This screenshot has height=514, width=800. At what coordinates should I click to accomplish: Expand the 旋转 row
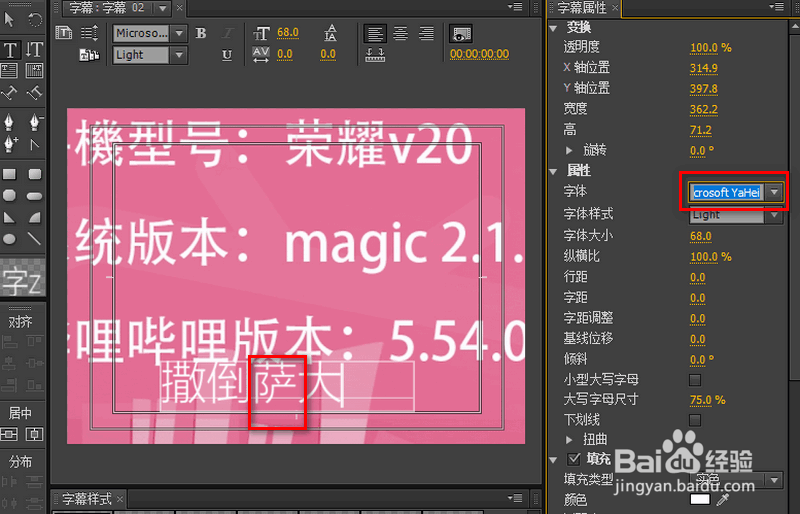click(569, 151)
